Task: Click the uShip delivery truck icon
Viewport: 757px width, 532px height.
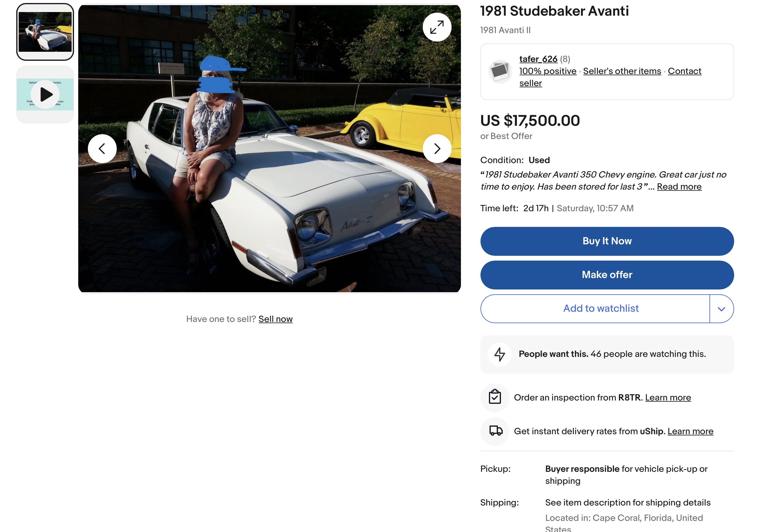Action: (x=495, y=431)
